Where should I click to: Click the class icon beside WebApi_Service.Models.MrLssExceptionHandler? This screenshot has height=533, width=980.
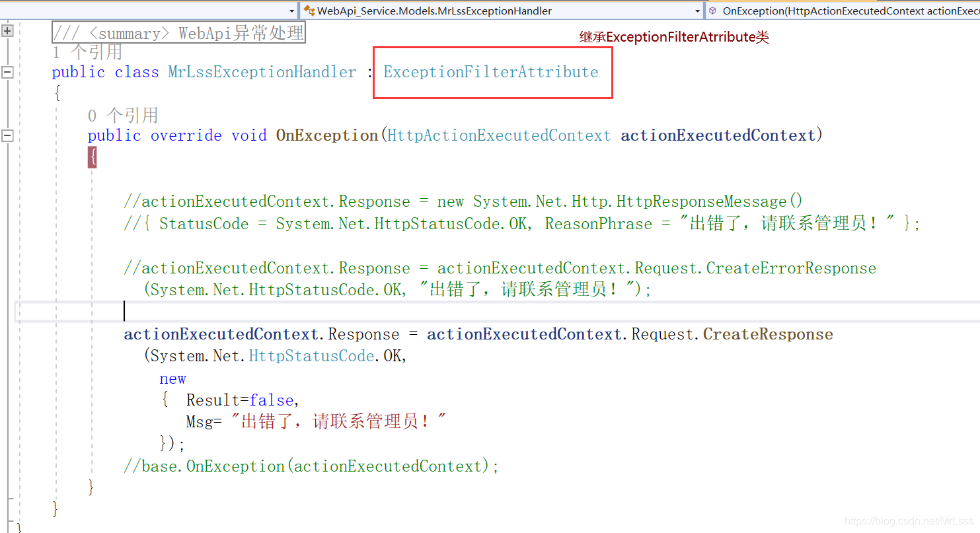tap(309, 11)
